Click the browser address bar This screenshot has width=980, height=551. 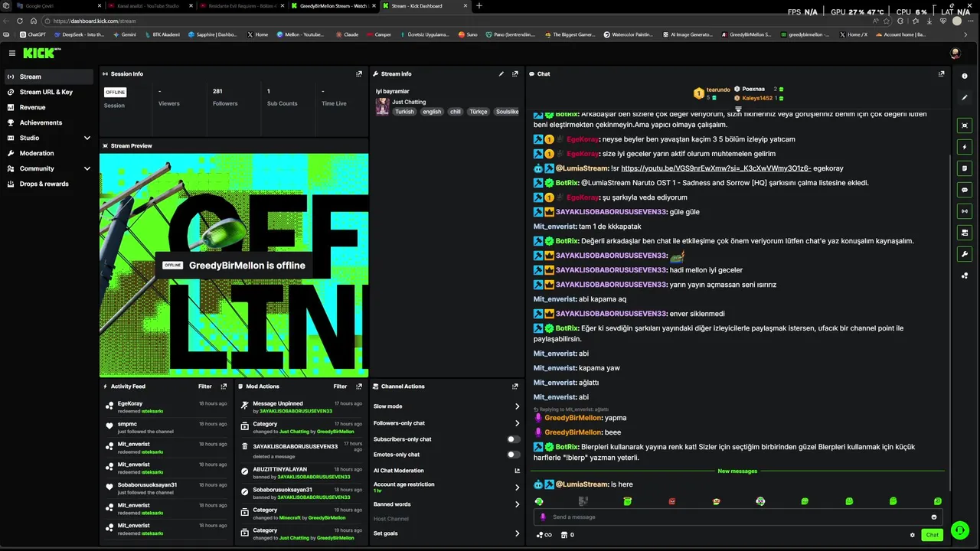coord(459,21)
